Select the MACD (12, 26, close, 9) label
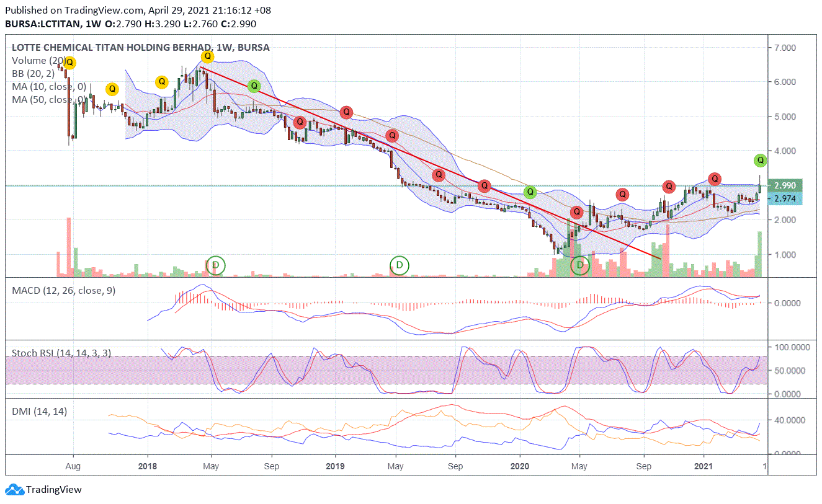 click(x=63, y=290)
